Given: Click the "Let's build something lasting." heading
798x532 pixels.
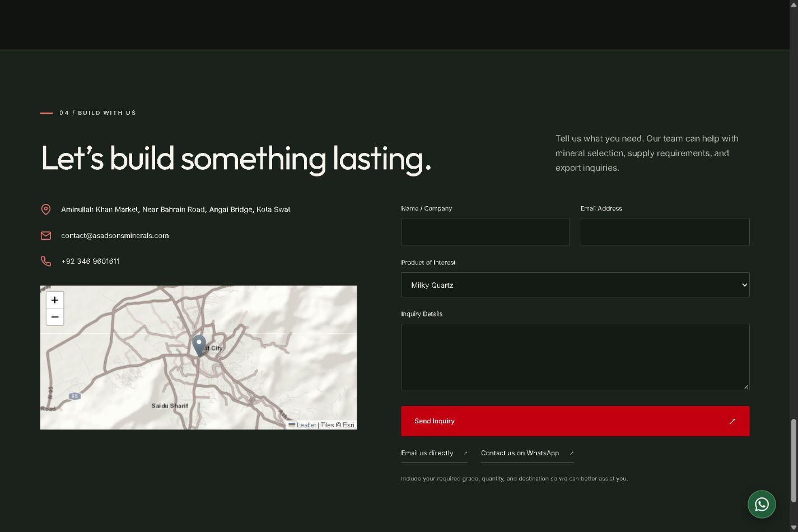Looking at the screenshot, I should coord(236,158).
